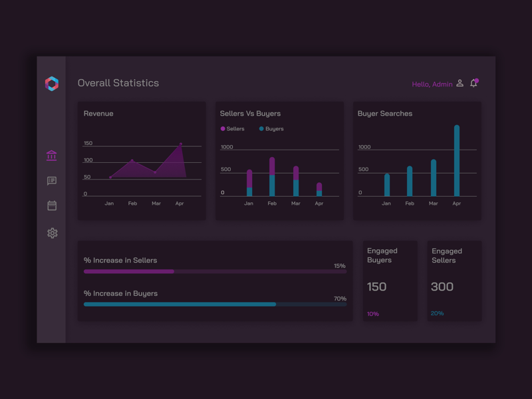This screenshot has height=399, width=532.
Task: Toggle the Buyers series in the legend
Action: (x=271, y=128)
